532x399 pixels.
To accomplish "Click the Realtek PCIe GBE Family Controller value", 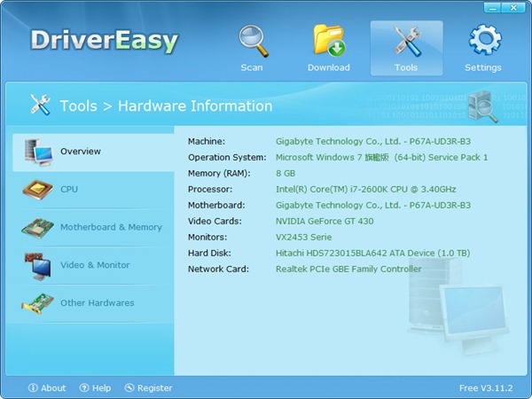I will (348, 269).
